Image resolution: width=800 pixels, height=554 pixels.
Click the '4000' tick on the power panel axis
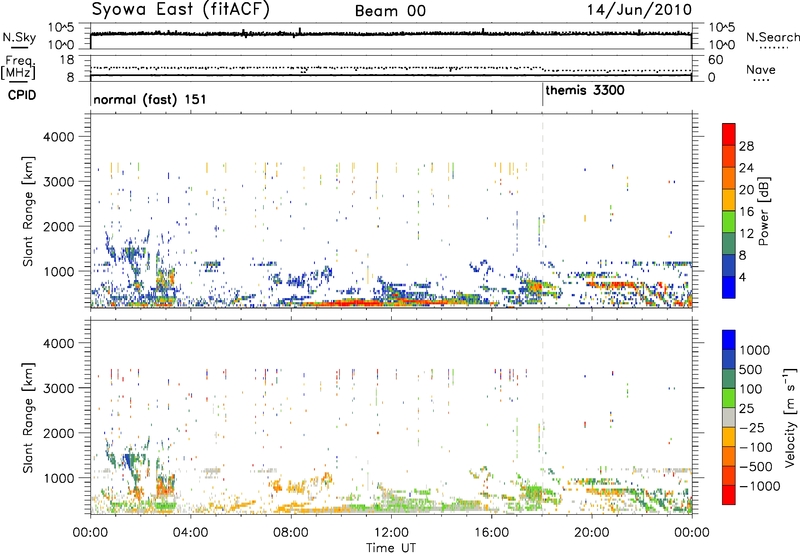click(x=58, y=137)
